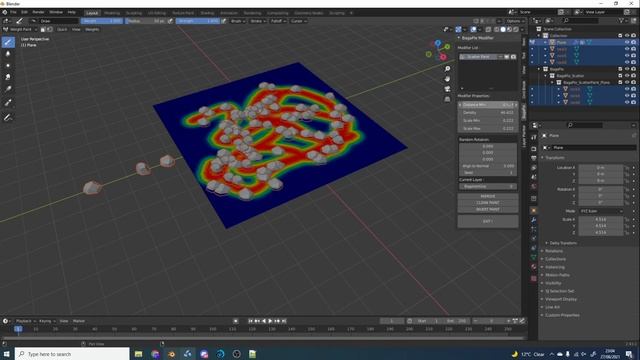This screenshot has height=360, width=640.
Task: Open the Texture checker properties tab
Action: tap(534, 278)
